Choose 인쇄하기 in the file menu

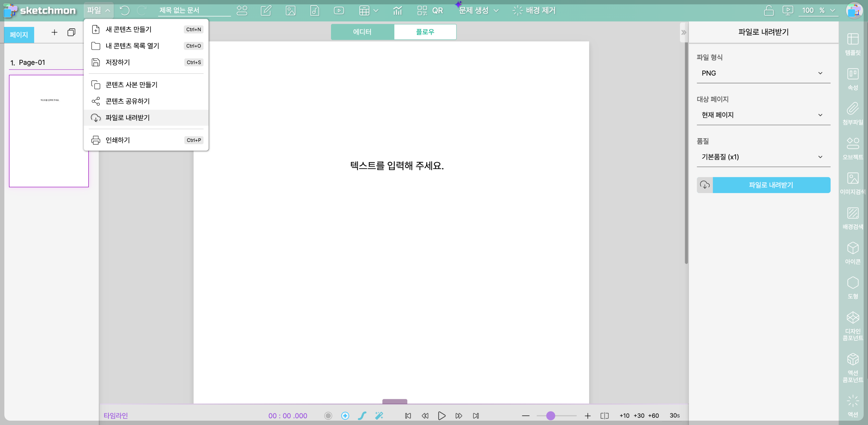117,140
